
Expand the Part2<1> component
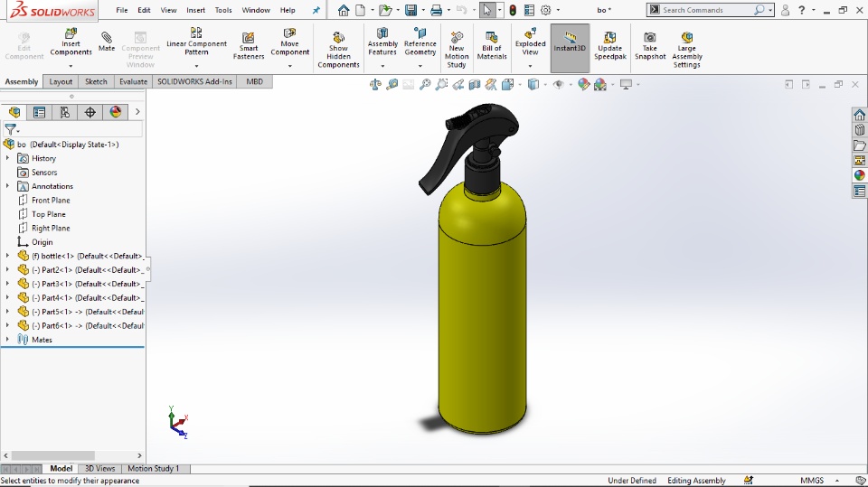tap(7, 269)
